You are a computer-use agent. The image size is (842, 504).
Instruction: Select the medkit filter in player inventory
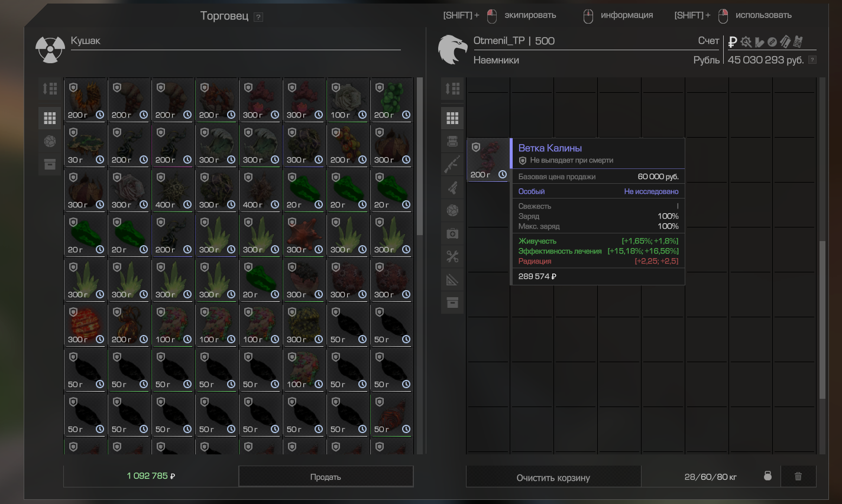click(x=452, y=233)
